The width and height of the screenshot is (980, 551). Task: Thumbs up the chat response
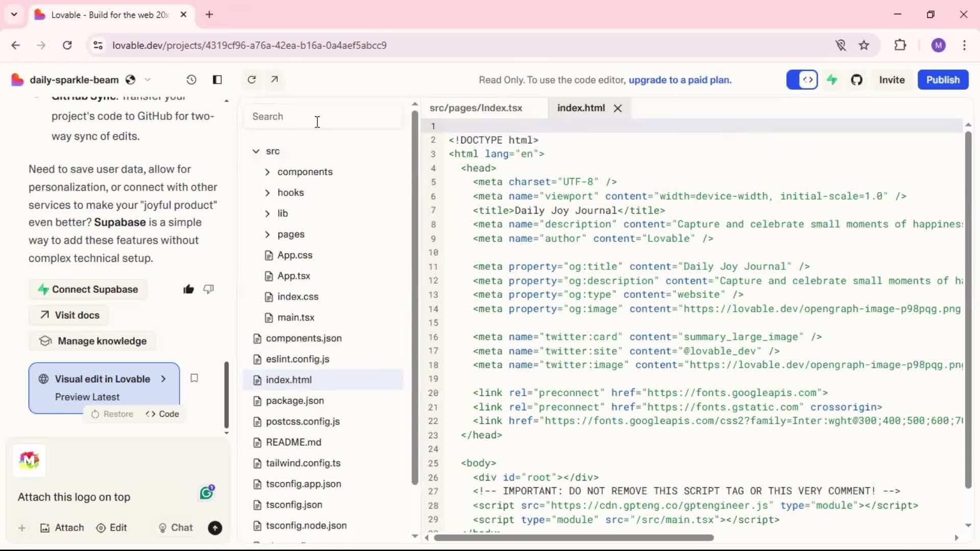tap(188, 289)
